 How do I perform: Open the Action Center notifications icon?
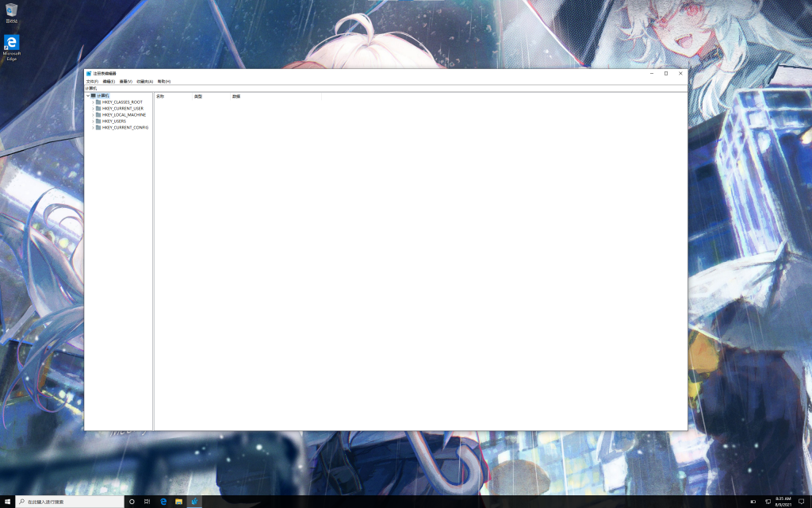coord(801,502)
